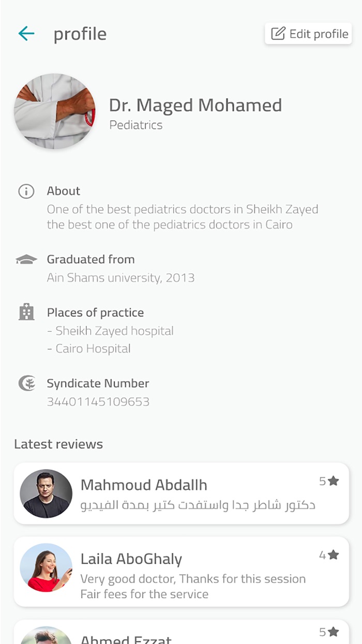The height and width of the screenshot is (644, 362).
Task: Click the Syndicate Number emblem icon
Action: pyautogui.click(x=26, y=384)
